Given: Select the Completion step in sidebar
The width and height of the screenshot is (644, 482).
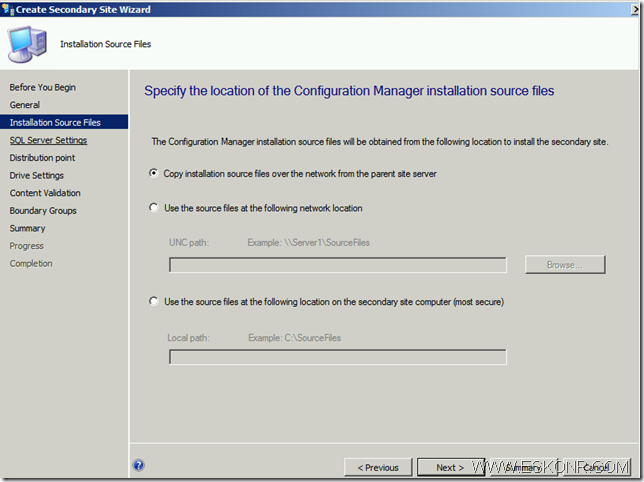Looking at the screenshot, I should coord(31,264).
